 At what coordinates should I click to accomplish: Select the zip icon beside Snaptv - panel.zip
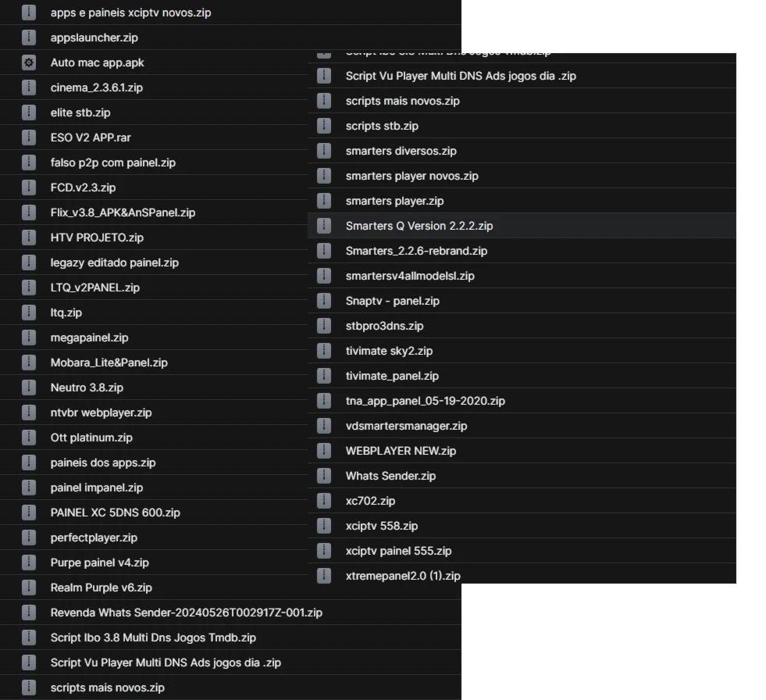click(x=324, y=301)
